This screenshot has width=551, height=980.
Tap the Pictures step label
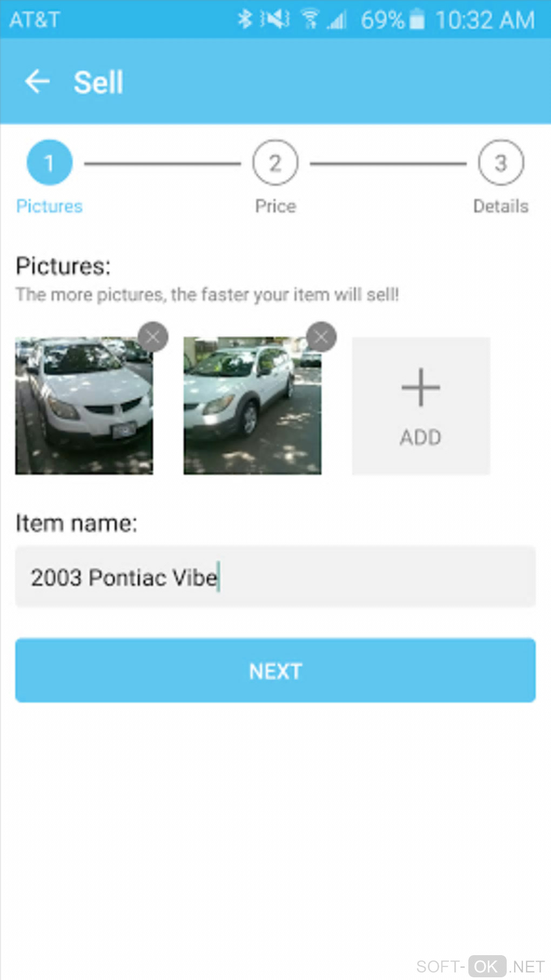click(x=49, y=206)
